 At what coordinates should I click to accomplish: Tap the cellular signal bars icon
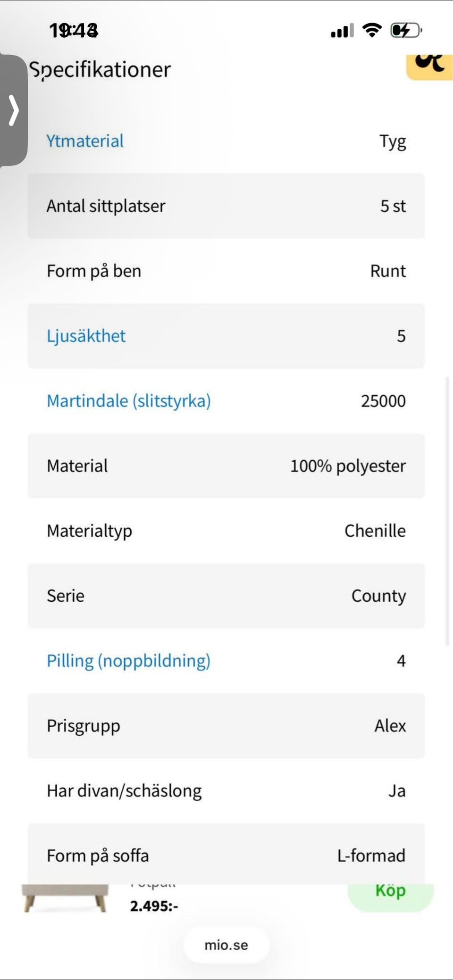point(342,31)
